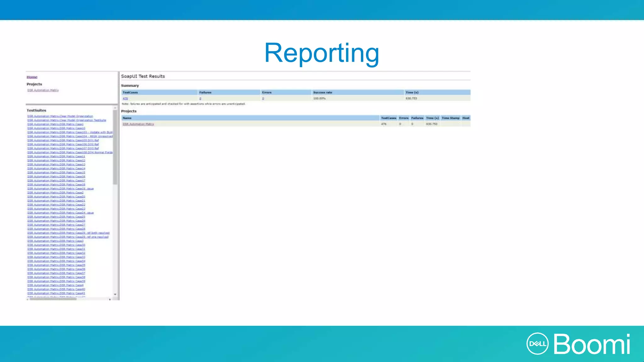This screenshot has width=644, height=362.
Task: Open DSR Matrix Case13 test suite
Action: (56, 164)
